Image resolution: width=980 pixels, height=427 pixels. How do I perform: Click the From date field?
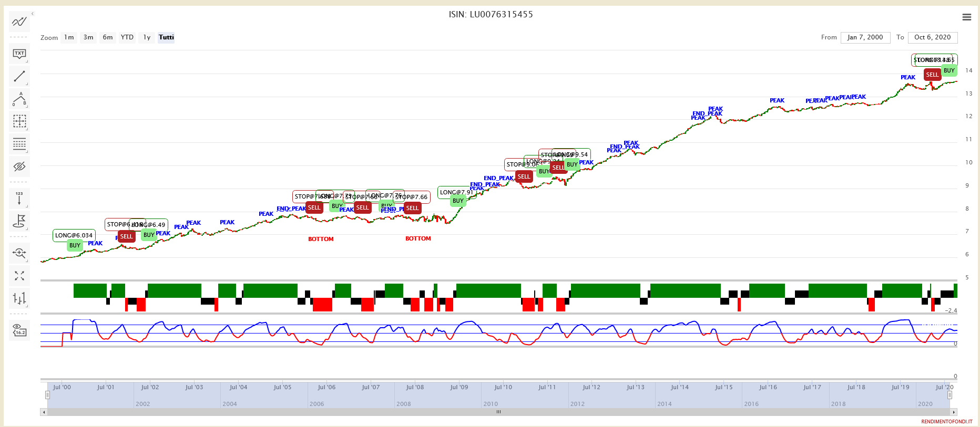(x=865, y=37)
